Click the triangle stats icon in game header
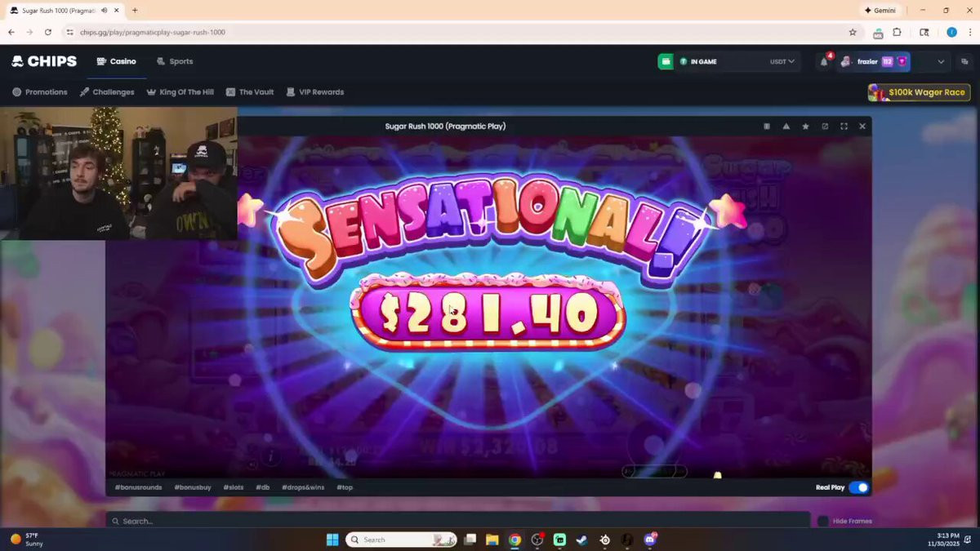Image resolution: width=980 pixels, height=551 pixels. point(786,127)
